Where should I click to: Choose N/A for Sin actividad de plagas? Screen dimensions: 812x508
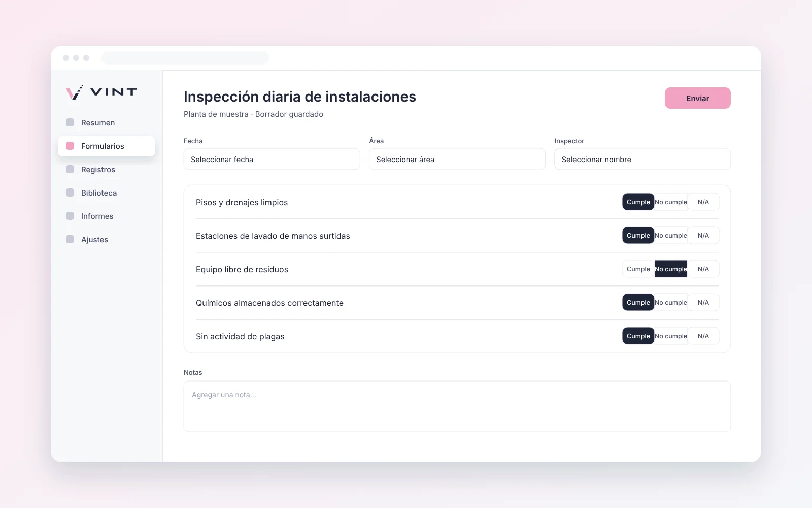pyautogui.click(x=703, y=336)
